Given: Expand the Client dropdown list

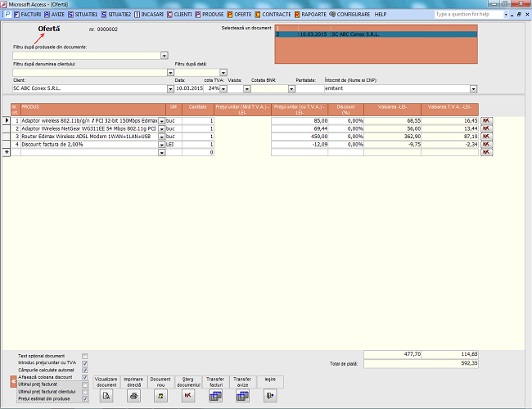Looking at the screenshot, I should tap(169, 88).
